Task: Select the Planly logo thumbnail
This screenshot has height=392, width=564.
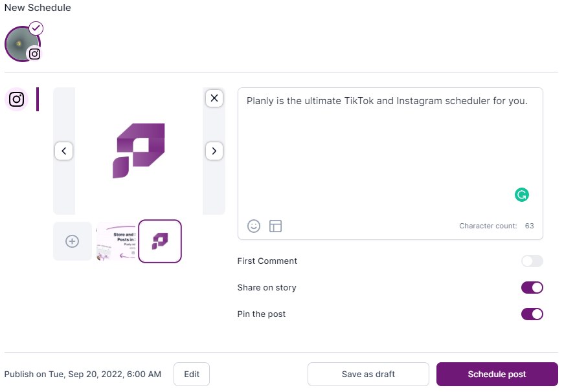Action: click(x=160, y=241)
